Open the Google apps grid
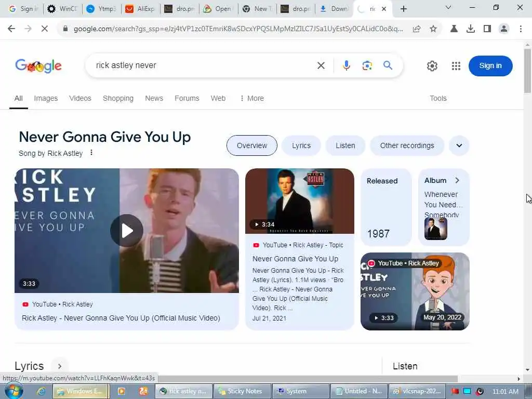The image size is (532, 399). point(456,66)
